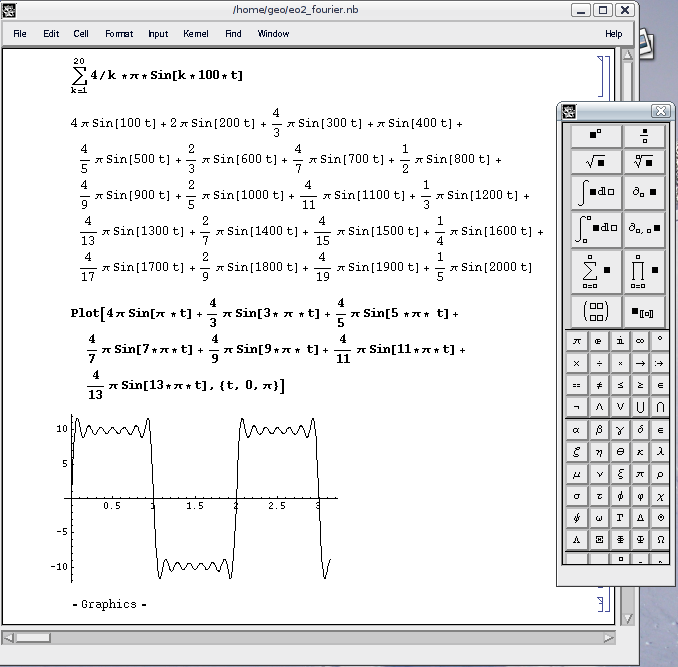Close the symbol palette window
Image resolution: width=678 pixels, height=667 pixels.
(661, 112)
